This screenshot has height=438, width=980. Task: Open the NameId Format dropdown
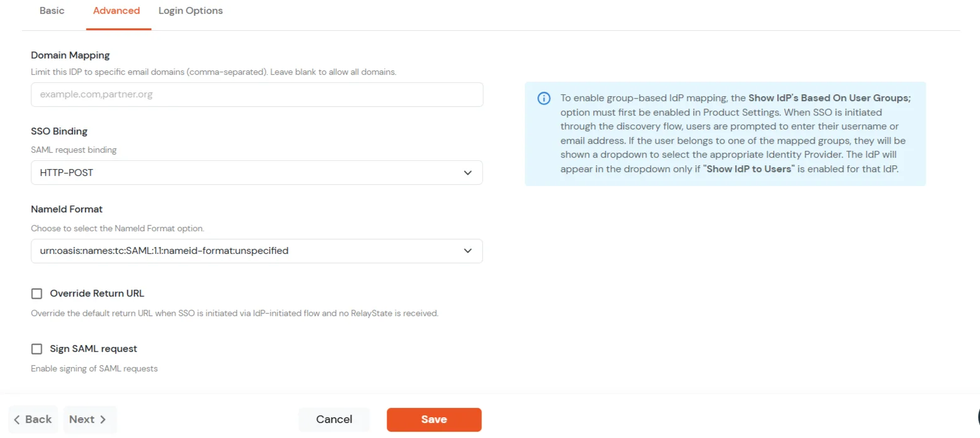pos(257,251)
